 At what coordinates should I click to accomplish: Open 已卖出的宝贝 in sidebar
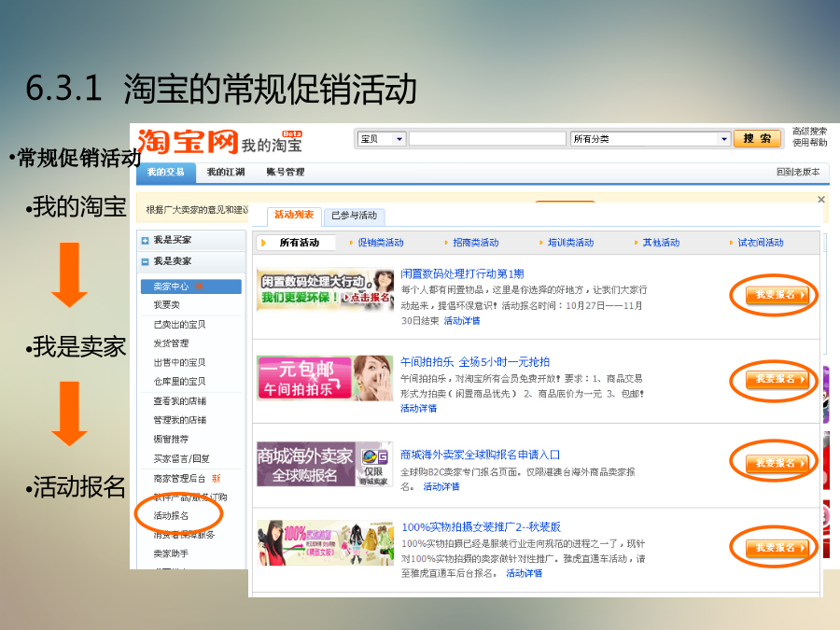click(x=179, y=325)
